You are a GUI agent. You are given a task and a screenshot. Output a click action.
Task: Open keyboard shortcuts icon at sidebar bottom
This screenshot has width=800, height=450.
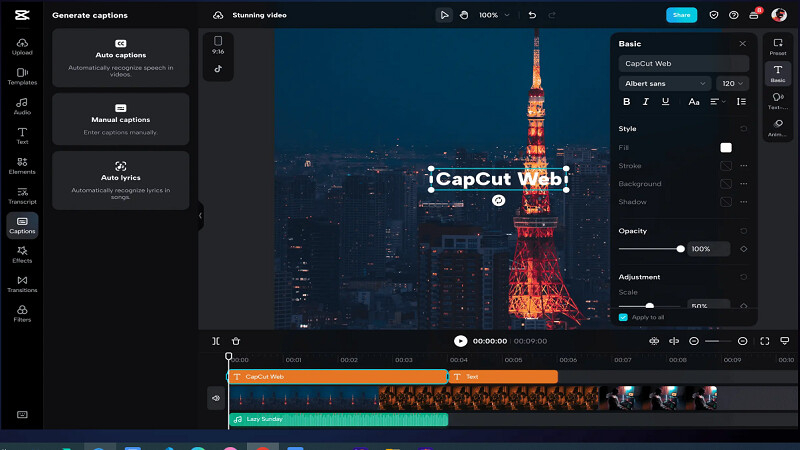coord(22,414)
